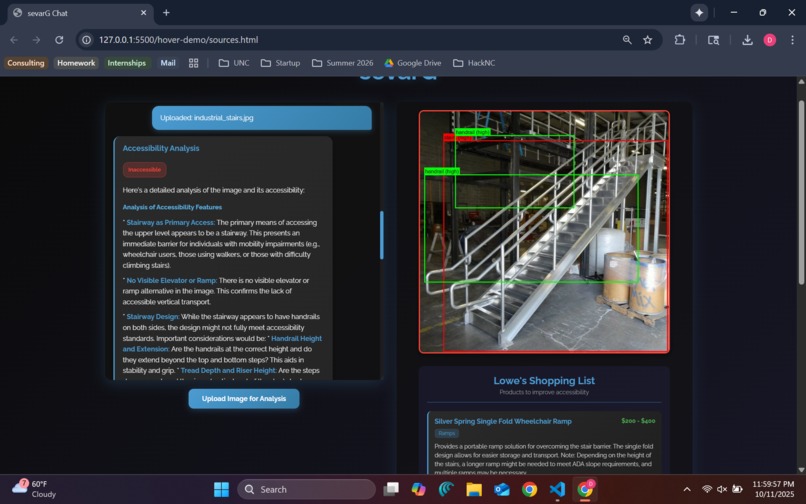Viewport: 806px width, 504px height.
Task: Open the Mail bookmark
Action: pos(168,63)
